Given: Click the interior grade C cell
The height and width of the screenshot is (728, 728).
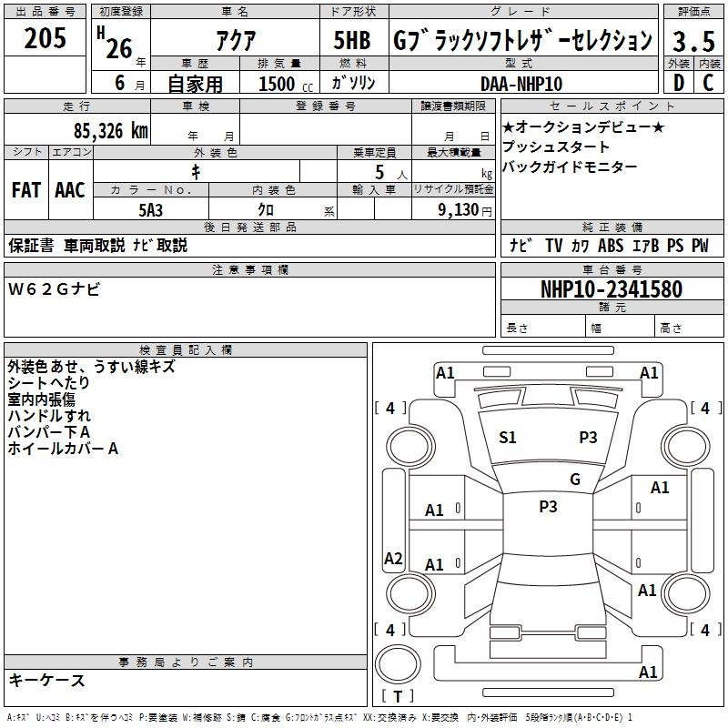Looking at the screenshot, I should click(x=708, y=83).
